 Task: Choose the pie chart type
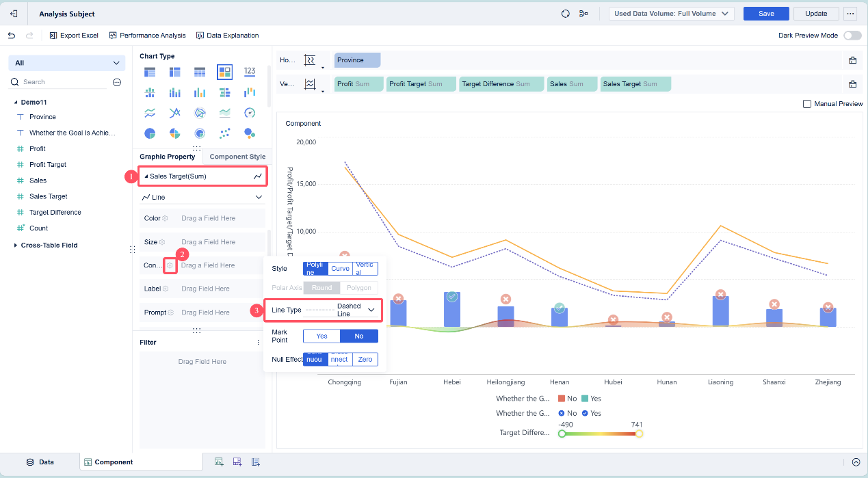pos(150,133)
